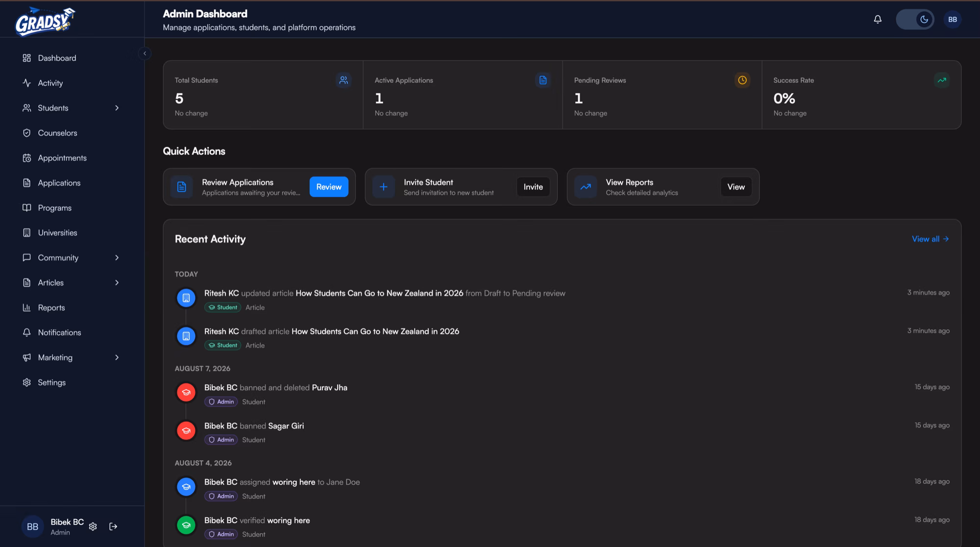
Task: Click the Pending Reviews clock icon
Action: point(742,80)
